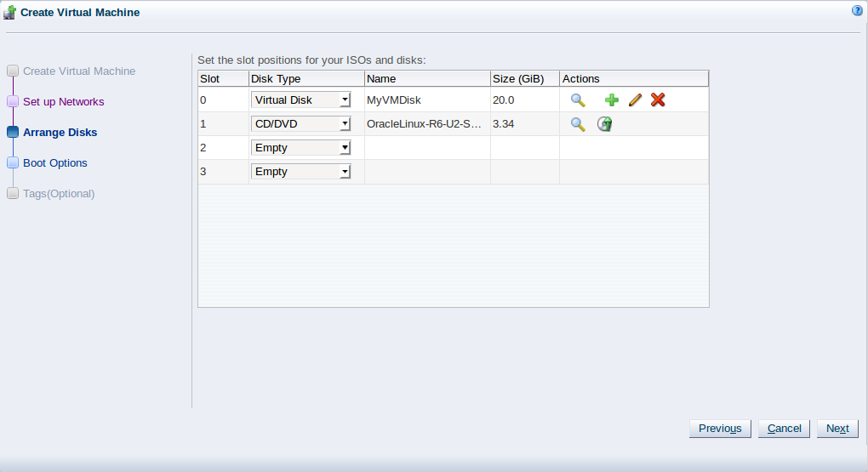Click the magnifier icon for MyVMDisk
The height and width of the screenshot is (472, 868).
point(578,100)
